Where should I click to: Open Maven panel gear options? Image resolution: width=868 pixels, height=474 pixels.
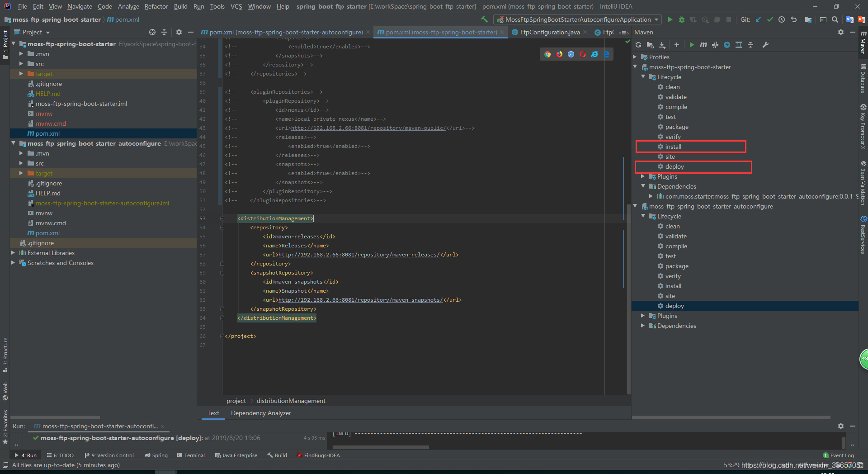841,32
